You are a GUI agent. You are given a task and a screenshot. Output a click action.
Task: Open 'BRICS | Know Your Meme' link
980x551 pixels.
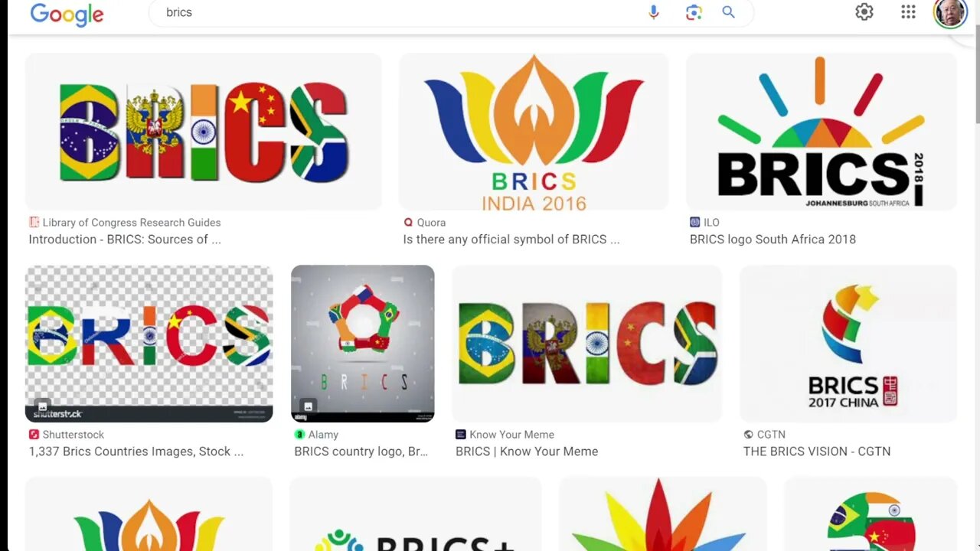tap(527, 452)
